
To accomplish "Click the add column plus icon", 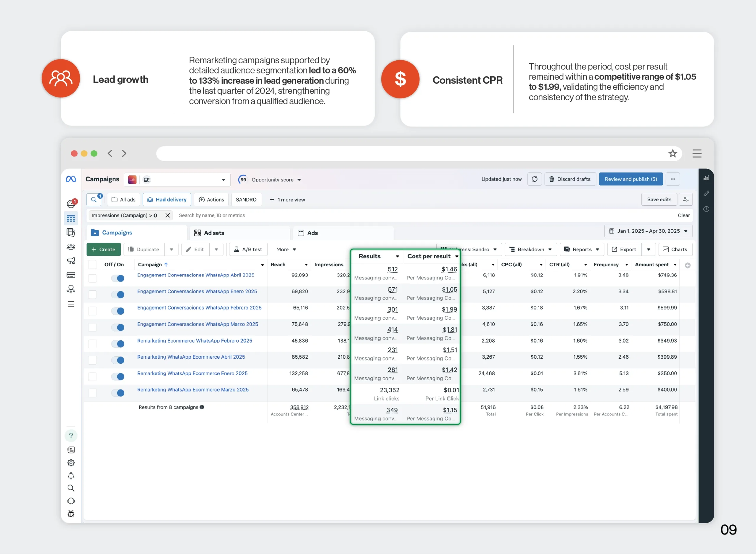I will 687,265.
